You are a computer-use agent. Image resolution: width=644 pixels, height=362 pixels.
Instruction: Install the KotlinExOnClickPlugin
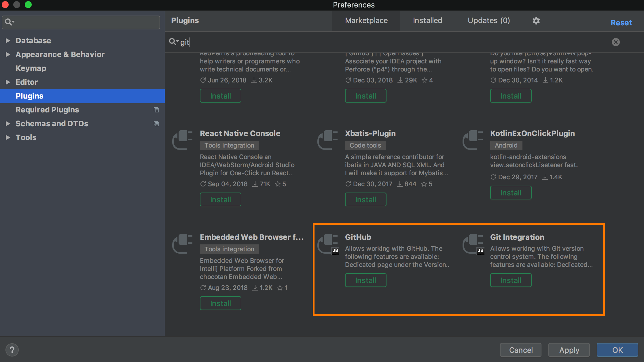point(511,193)
